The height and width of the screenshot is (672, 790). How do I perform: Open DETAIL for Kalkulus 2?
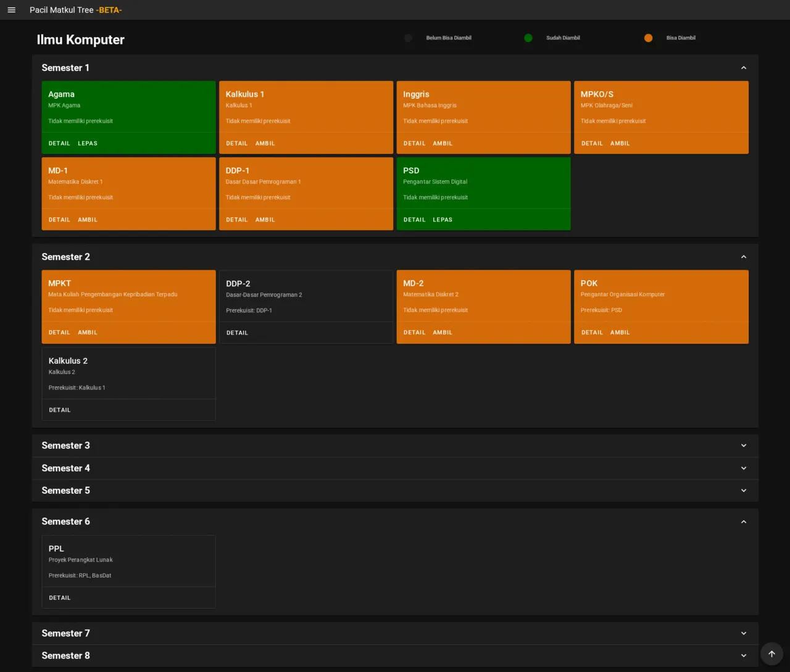60,410
